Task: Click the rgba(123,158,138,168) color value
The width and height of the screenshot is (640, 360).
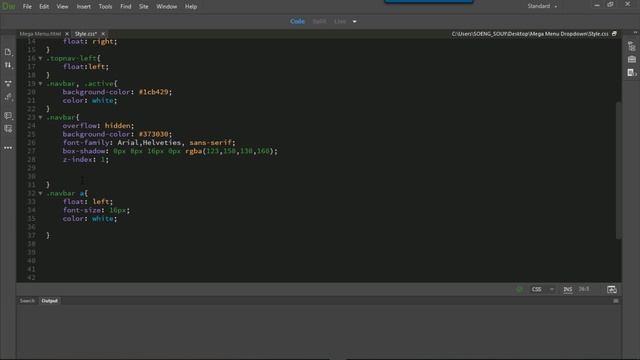Action: (x=229, y=151)
